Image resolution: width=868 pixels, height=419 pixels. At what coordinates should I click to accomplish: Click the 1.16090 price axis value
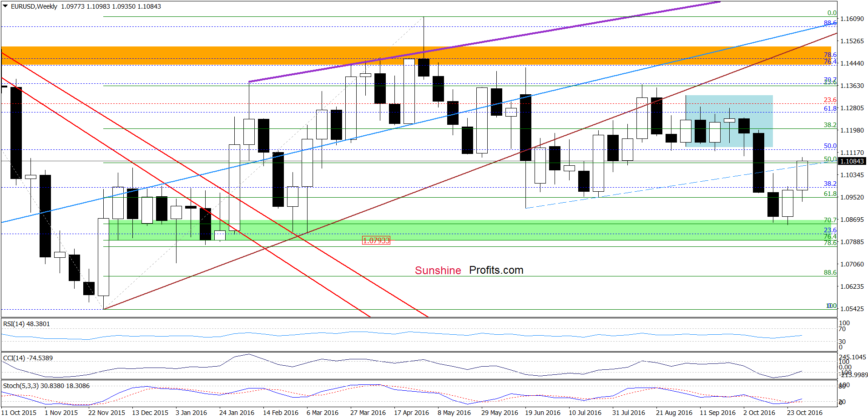click(852, 19)
